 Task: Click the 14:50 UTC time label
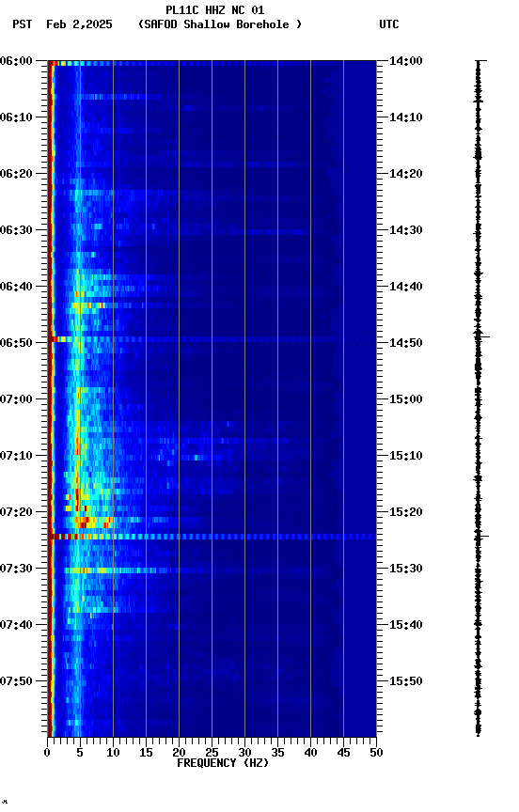[x=406, y=343]
